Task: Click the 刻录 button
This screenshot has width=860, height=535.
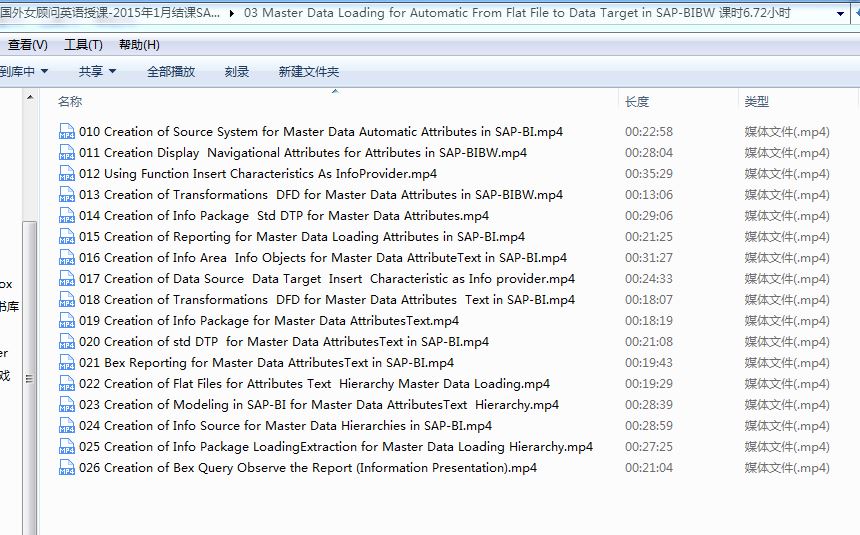Action: [x=237, y=71]
